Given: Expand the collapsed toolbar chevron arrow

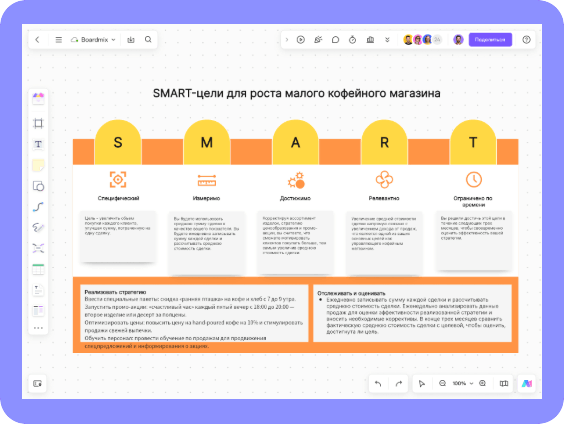Looking at the screenshot, I should 287,40.
